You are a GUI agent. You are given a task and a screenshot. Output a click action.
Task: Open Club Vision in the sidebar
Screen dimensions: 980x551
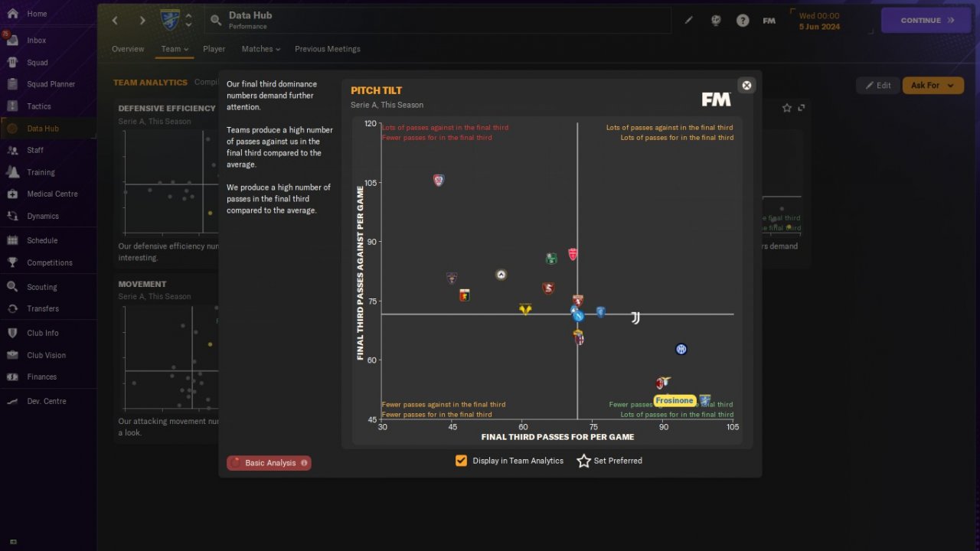(48, 355)
